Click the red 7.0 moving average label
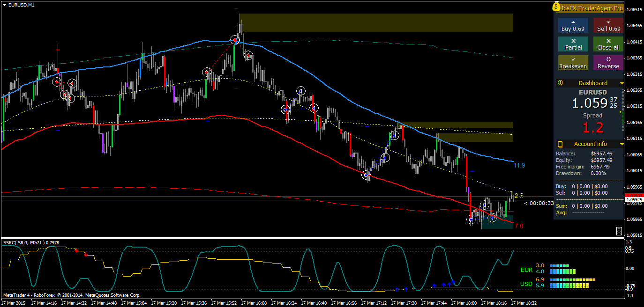Image resolution: width=644 pixels, height=307 pixels. point(519,226)
